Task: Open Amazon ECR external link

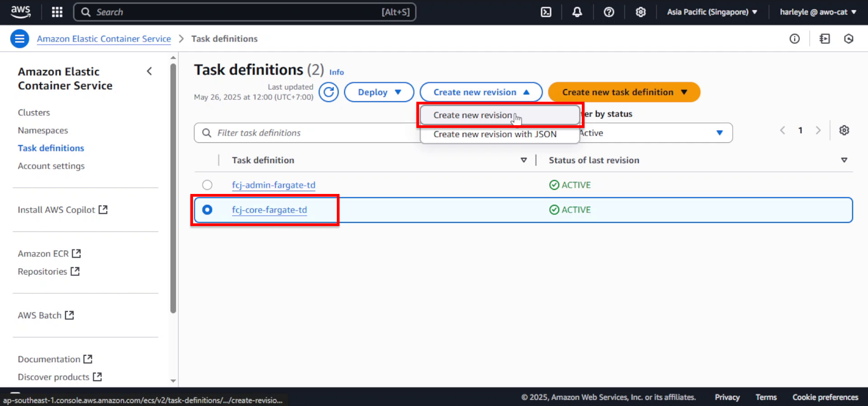Action: (49, 254)
